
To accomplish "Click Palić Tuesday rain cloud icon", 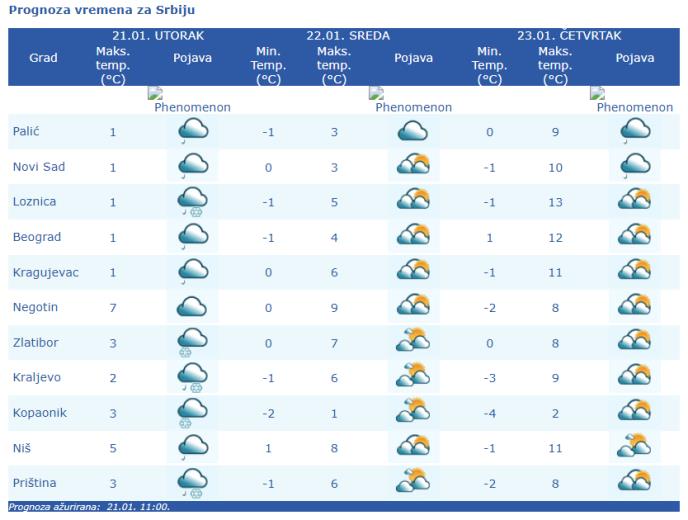I will (193, 132).
